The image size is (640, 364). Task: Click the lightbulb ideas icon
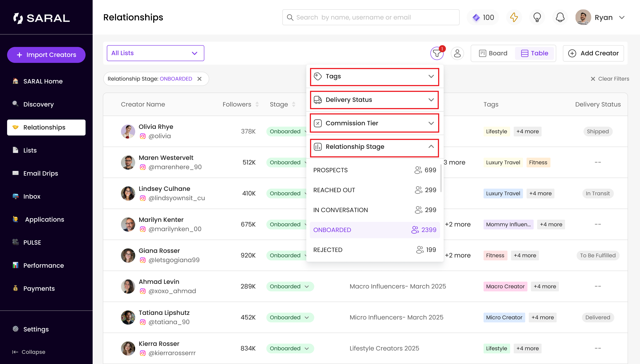[537, 17]
